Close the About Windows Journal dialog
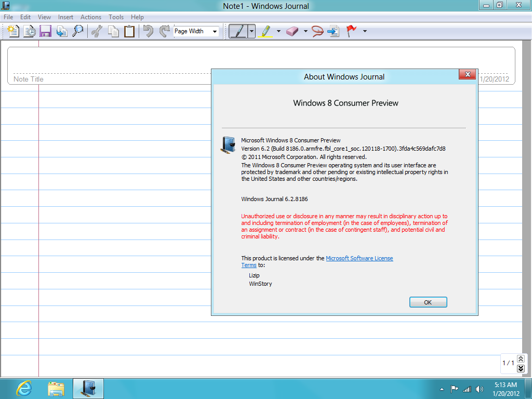 click(467, 74)
